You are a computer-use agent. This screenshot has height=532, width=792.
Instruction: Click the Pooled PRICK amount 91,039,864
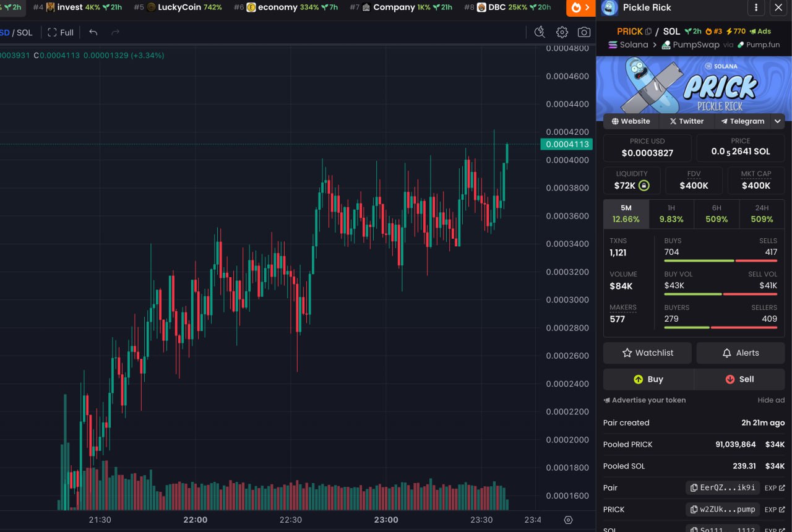(x=736, y=444)
